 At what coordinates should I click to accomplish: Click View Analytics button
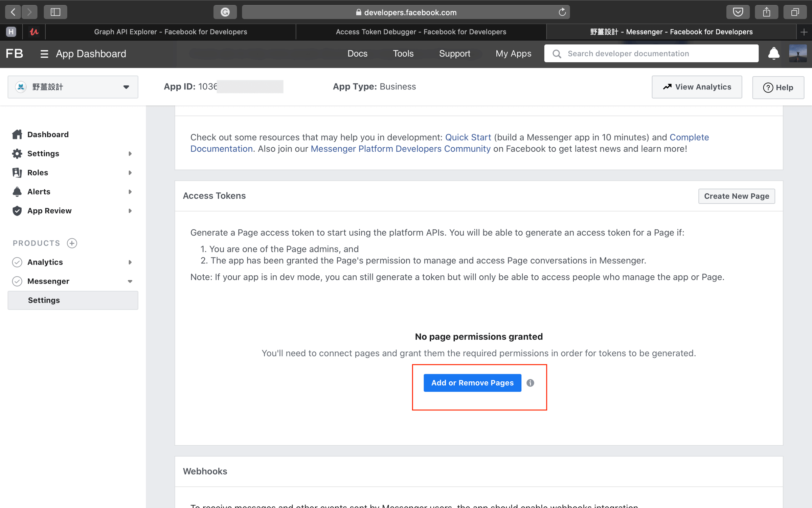(697, 87)
